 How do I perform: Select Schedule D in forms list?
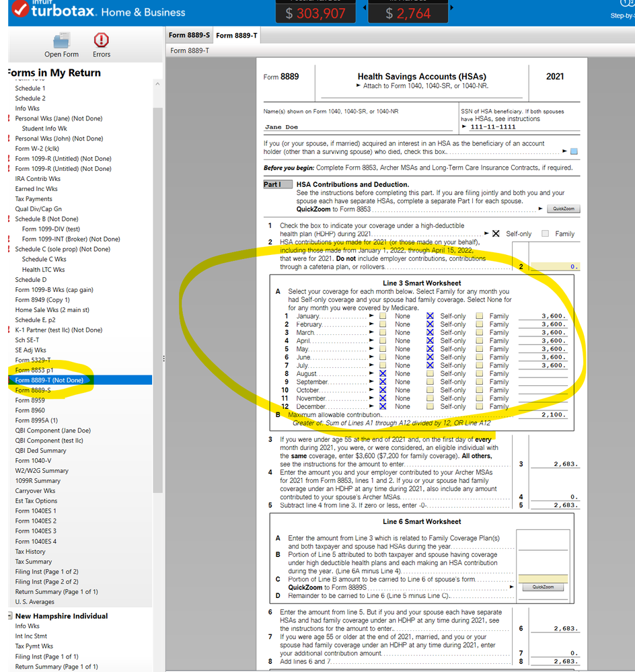(31, 279)
